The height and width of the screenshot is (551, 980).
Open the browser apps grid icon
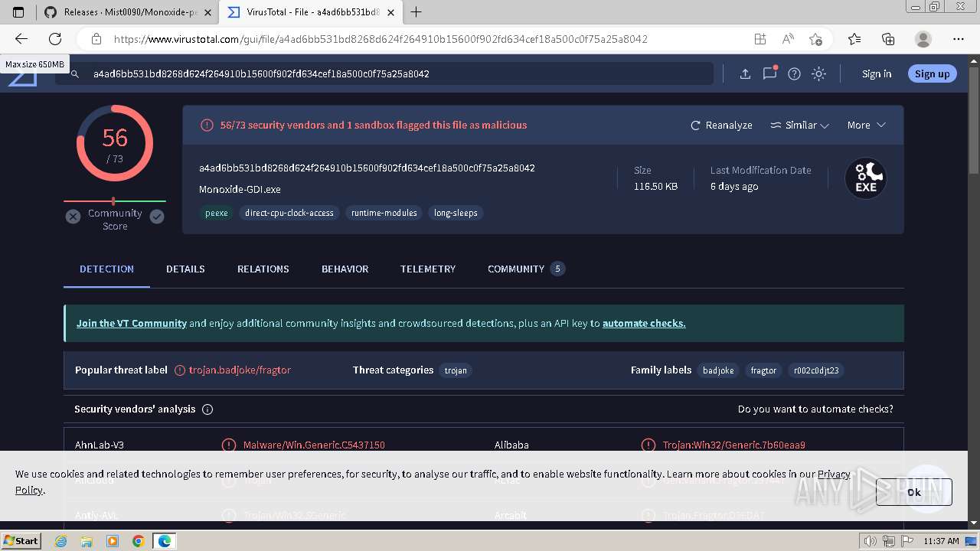click(759, 39)
